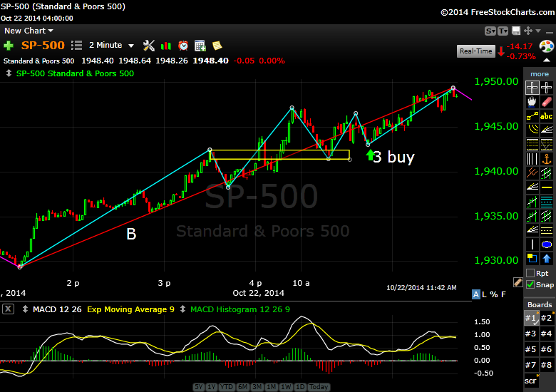Toggle the A auto-scale option
This screenshot has height=392, width=556.
coord(476,294)
